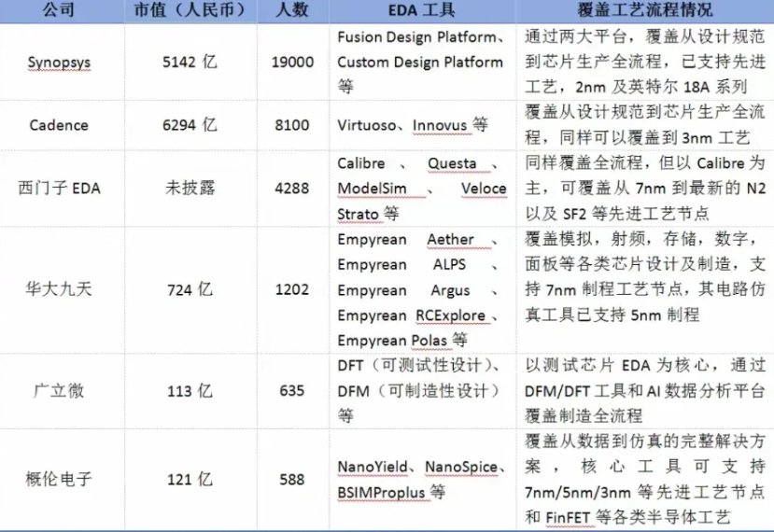Click the Calibre、Questa tools cell
This screenshot has width=774, height=532.
point(422,188)
